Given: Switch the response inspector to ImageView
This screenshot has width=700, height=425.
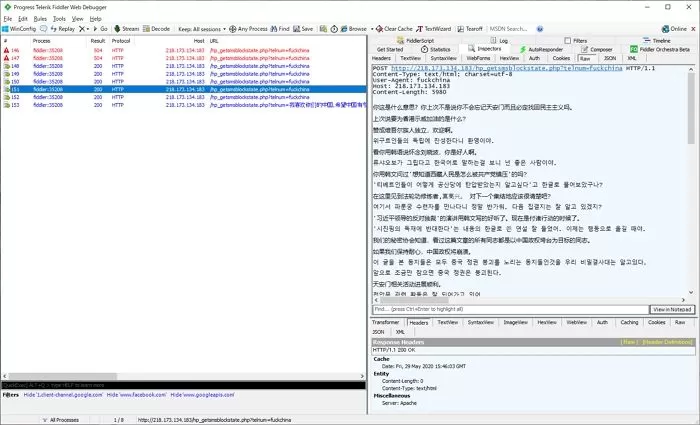Looking at the screenshot, I should 516,322.
